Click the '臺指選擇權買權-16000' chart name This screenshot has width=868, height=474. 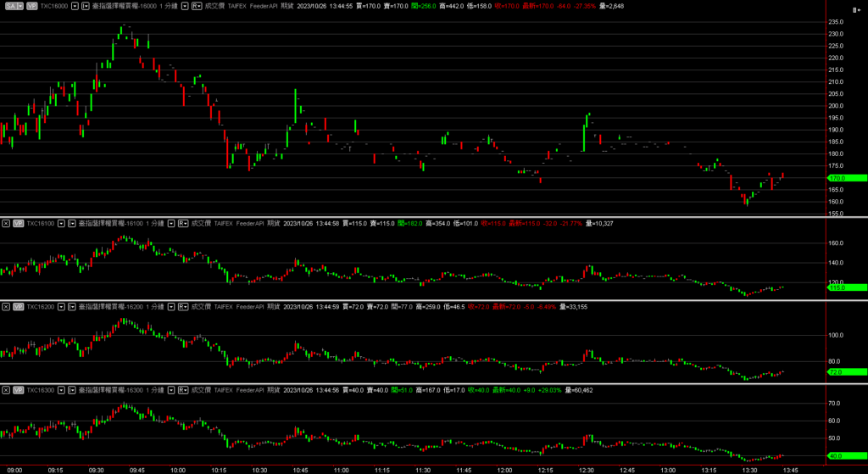click(125, 6)
